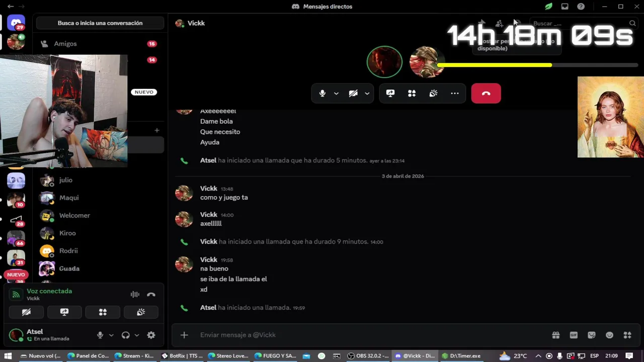Open activities in call controls
This screenshot has height=362, width=644.
click(x=412, y=93)
